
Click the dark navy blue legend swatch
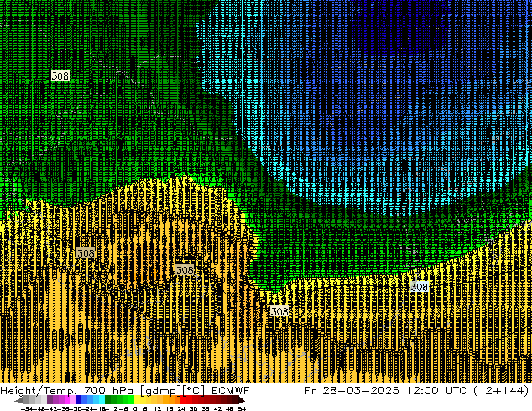(x=79, y=400)
